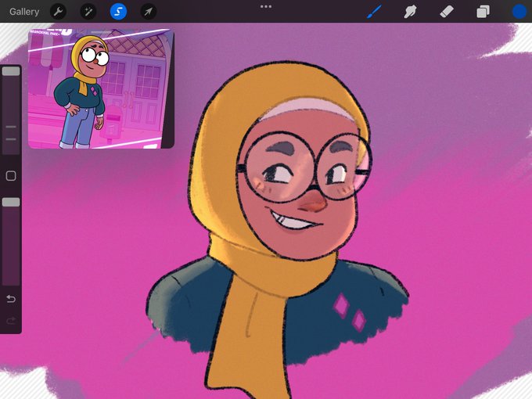Tap the active Selection tool icon

tap(118, 12)
